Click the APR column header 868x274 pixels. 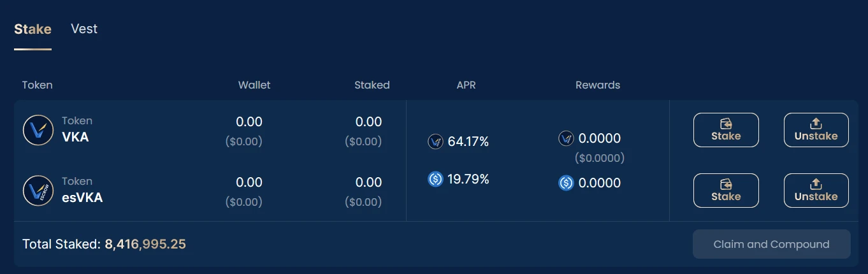466,85
